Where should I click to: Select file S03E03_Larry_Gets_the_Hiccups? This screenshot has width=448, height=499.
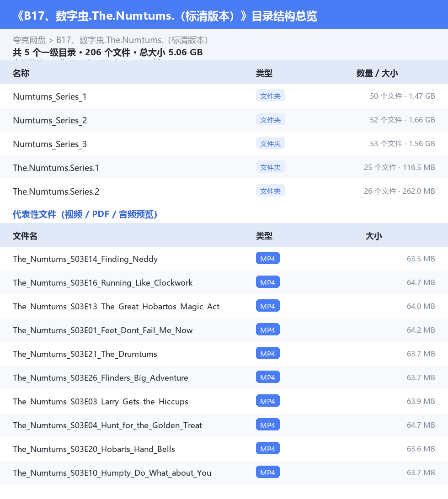coord(100,402)
